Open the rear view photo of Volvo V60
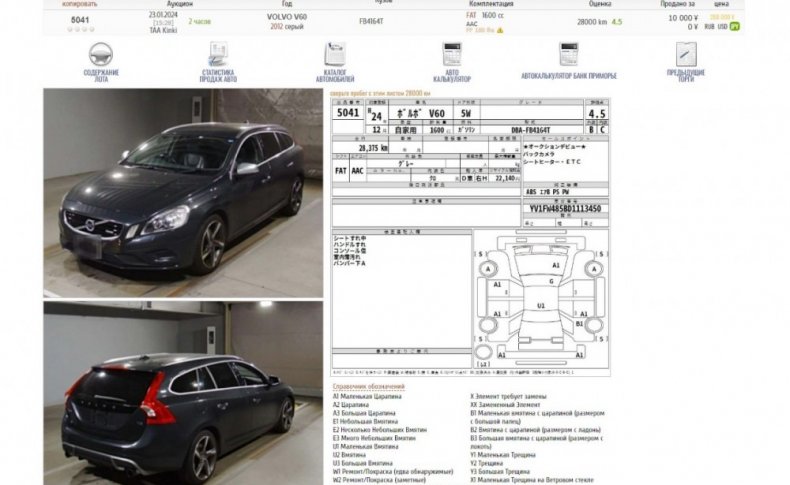This screenshot has height=485, width=790. 183,393
